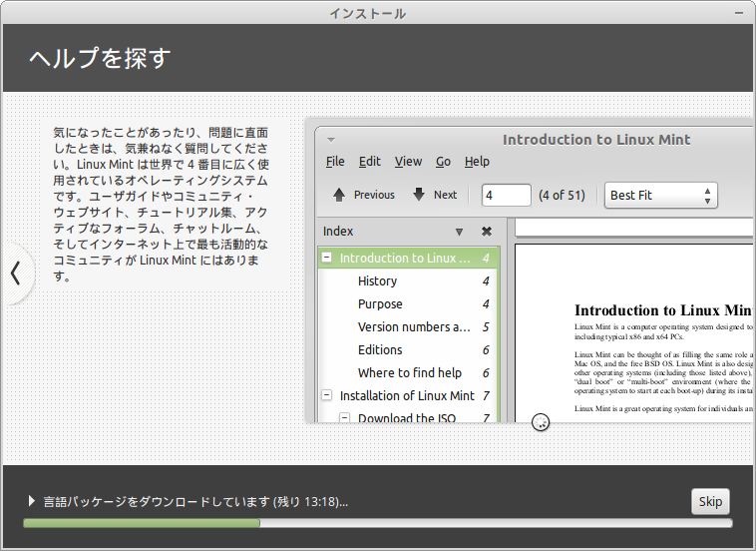This screenshot has width=756, height=551.
Task: Open the Edit menu in slideshow image
Action: tap(369, 162)
